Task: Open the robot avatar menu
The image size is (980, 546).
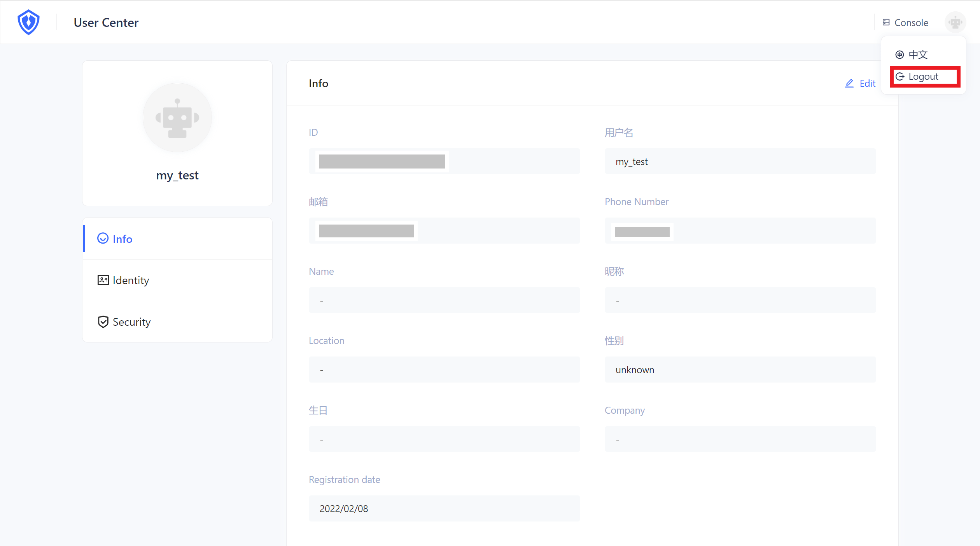Action: (955, 23)
